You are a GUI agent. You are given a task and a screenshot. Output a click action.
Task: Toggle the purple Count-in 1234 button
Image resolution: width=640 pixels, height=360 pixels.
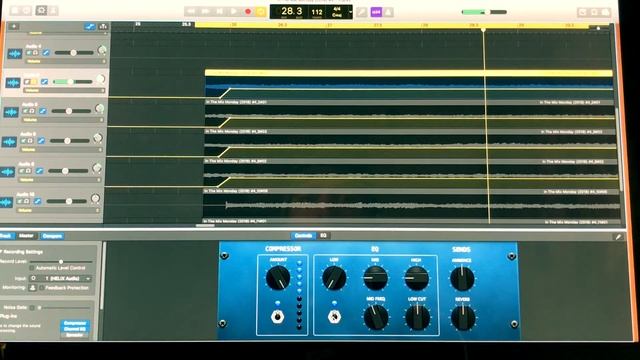click(x=376, y=12)
